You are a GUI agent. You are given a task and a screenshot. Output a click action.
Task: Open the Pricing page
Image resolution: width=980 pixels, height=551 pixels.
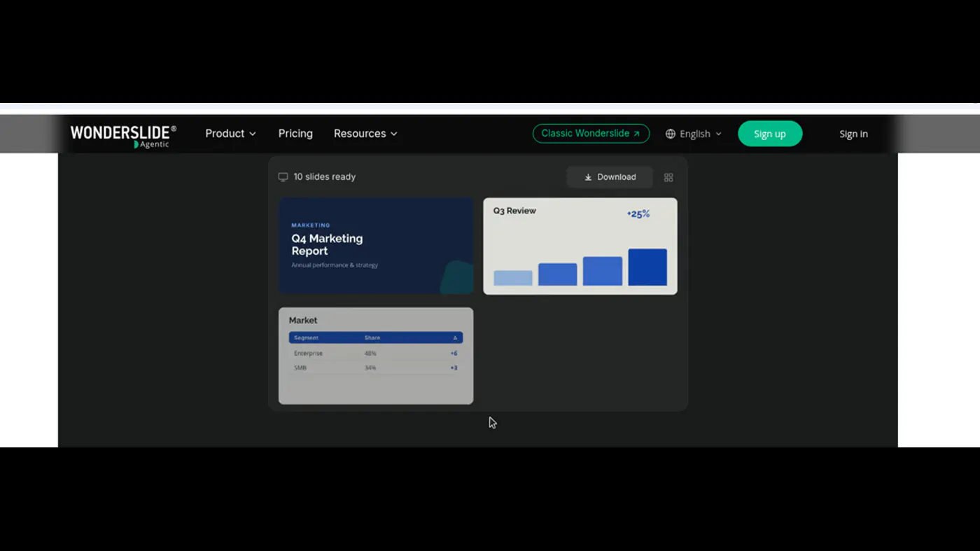pos(295,134)
